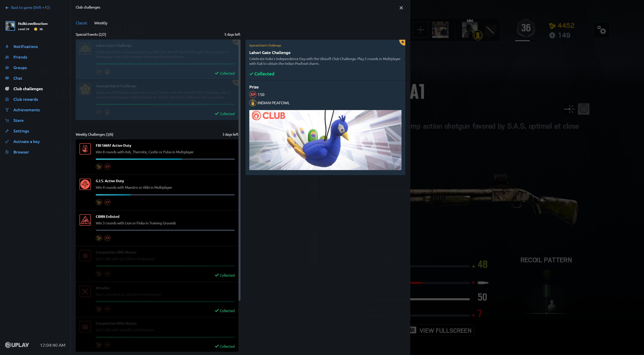The width and height of the screenshot is (644, 355).
Task: Open Friends list from sidebar
Action: pyautogui.click(x=20, y=57)
